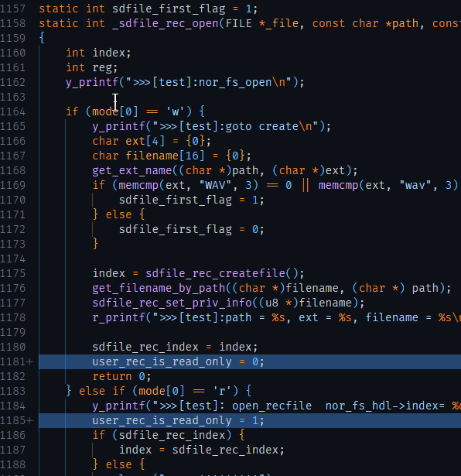The width and height of the screenshot is (461, 476).
Task: Click 'index = sdfile_rec_index;' on line 1187
Action: coord(202,450)
